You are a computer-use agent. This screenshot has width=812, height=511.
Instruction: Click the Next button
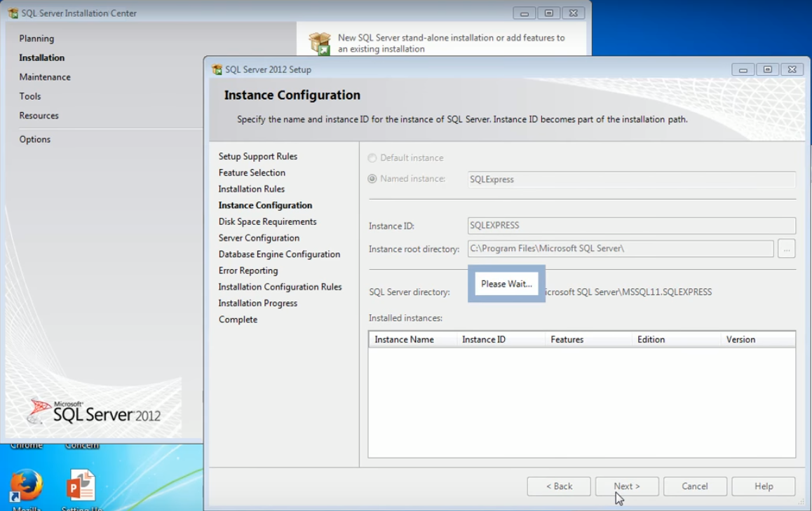627,486
